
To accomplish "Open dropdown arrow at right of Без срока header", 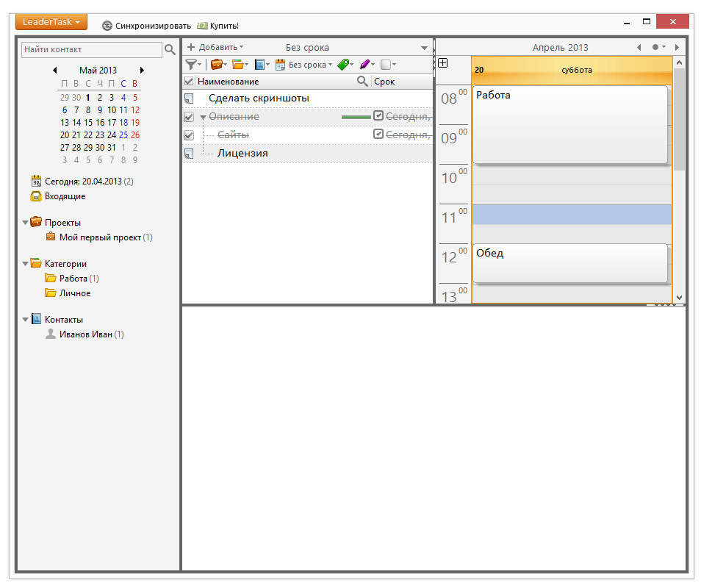I will coord(424,48).
